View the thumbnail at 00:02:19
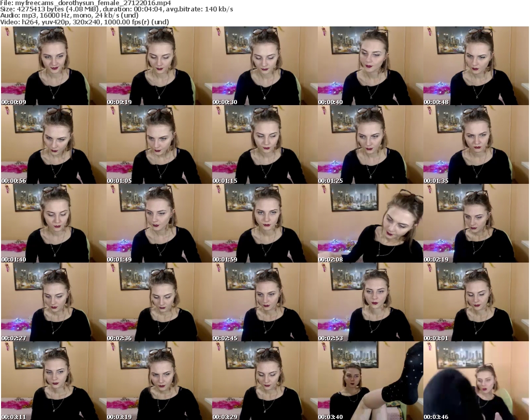Viewport: 530px width, 420px height. (x=476, y=224)
